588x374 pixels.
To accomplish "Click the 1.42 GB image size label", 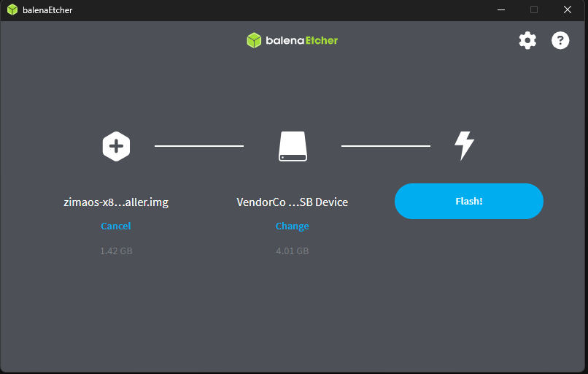I will [116, 251].
